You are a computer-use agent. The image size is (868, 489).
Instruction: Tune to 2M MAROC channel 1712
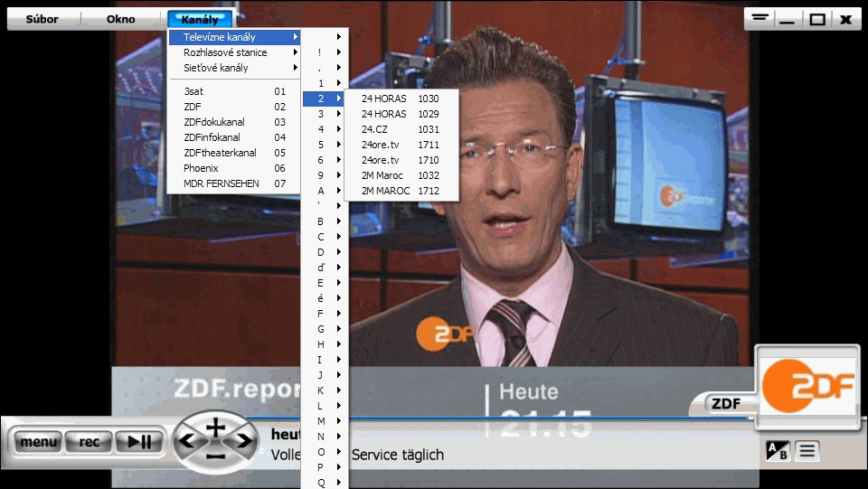tap(401, 191)
